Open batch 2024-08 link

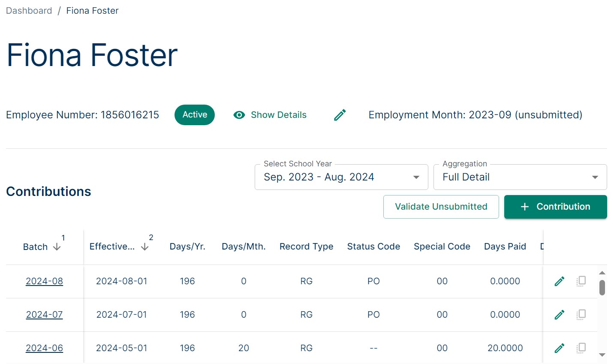[44, 281]
